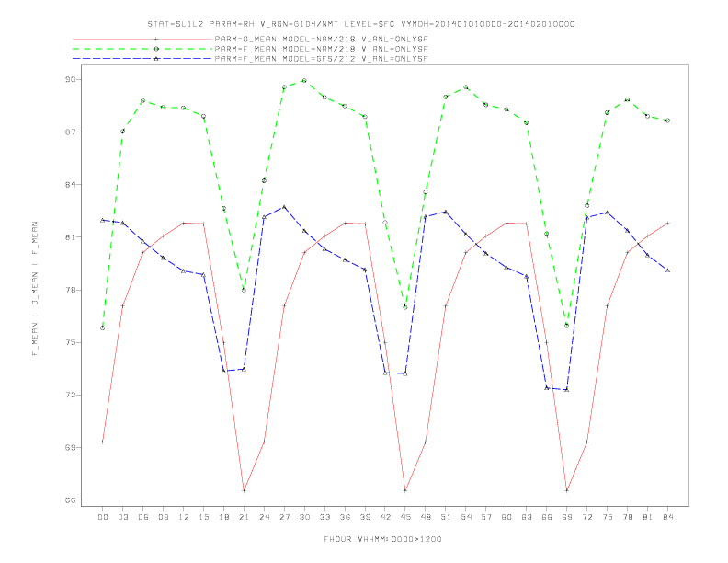Click x-axis tick label 36
728x563 pixels.
(x=345, y=517)
